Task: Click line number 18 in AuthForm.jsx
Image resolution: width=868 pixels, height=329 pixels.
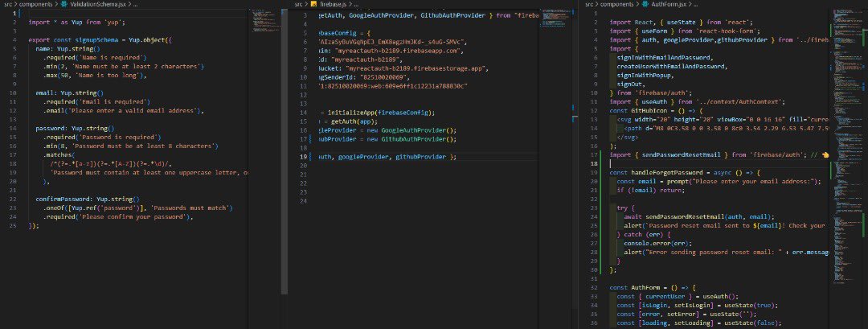Action: 595,164
